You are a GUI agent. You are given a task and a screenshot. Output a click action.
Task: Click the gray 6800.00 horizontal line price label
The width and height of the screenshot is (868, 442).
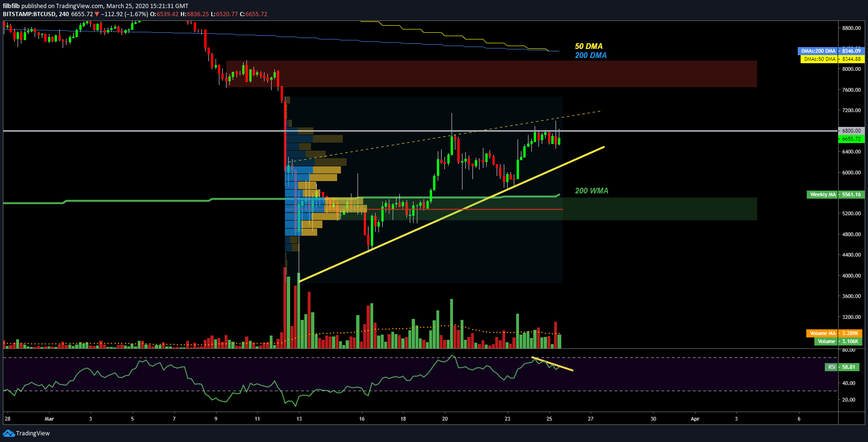pos(851,131)
